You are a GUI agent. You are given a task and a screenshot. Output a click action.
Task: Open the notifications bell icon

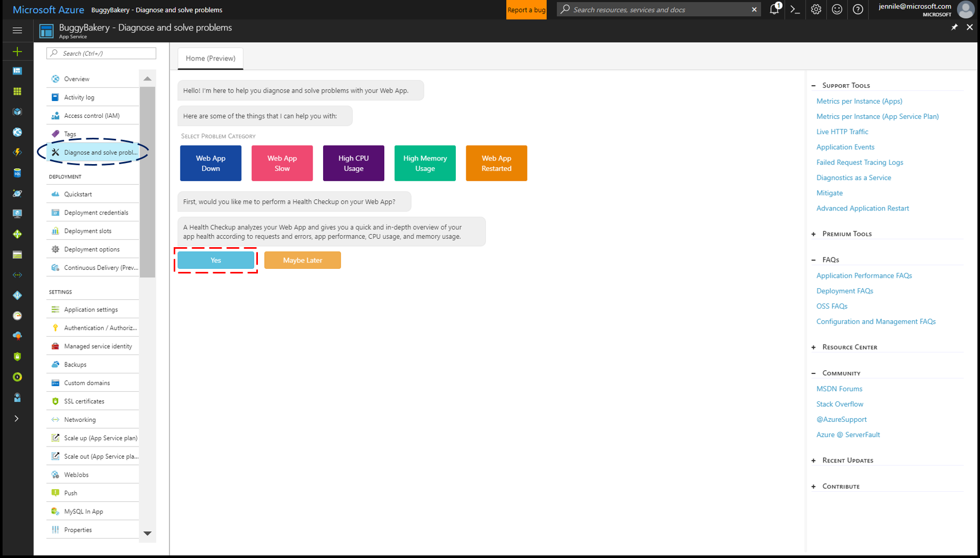click(x=774, y=9)
